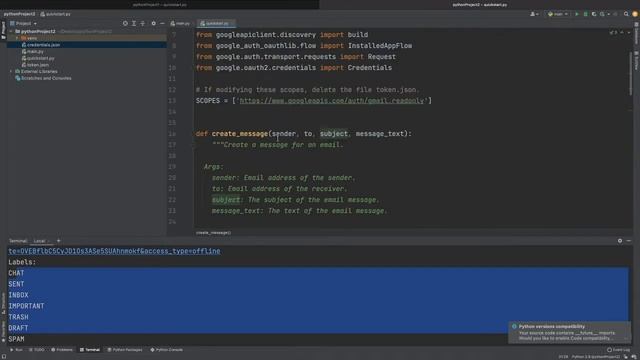Switch to the main.py editor tab

pyautogui.click(x=180, y=23)
